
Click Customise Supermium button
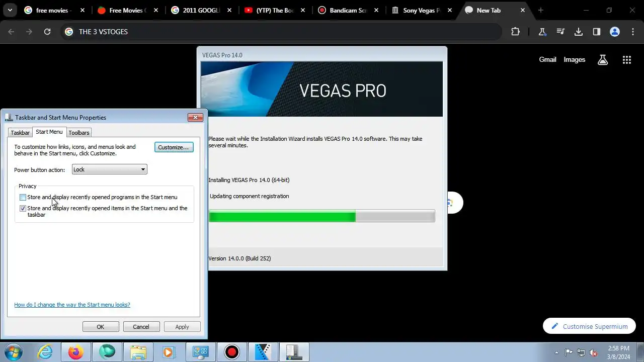[x=589, y=326]
